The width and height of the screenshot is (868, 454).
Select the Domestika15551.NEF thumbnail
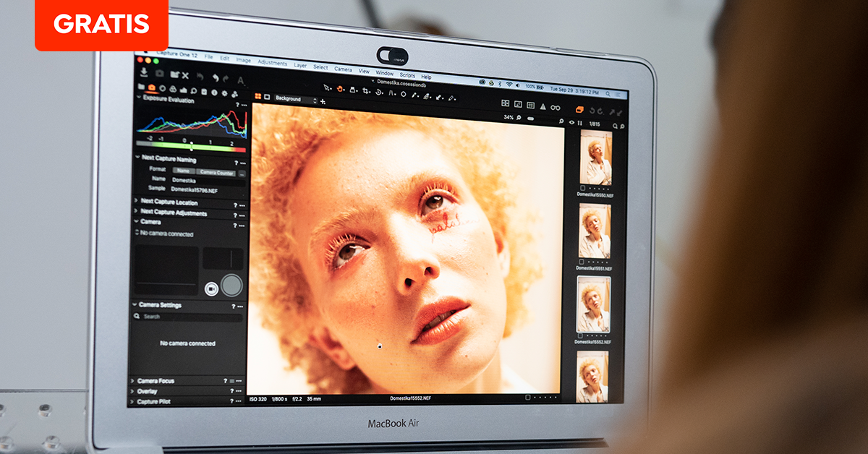click(x=595, y=231)
